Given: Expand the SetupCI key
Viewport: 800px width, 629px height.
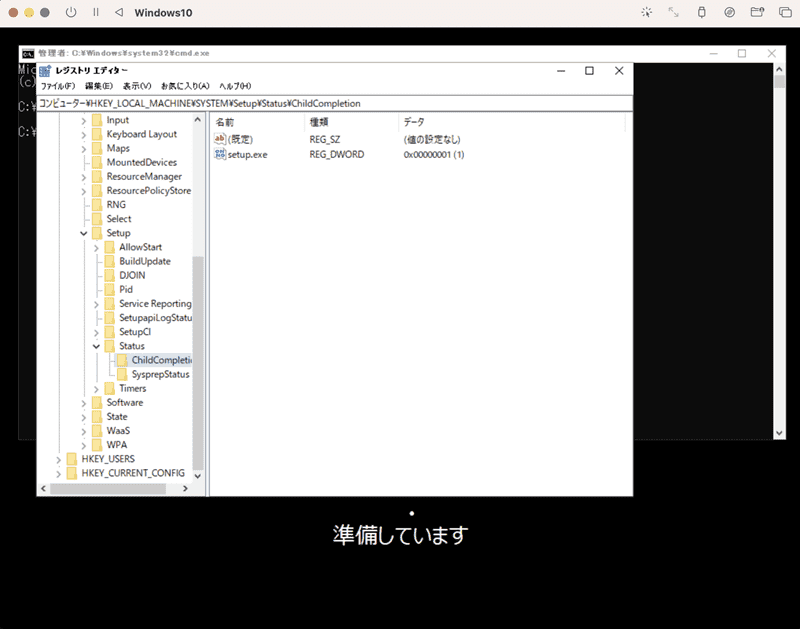Looking at the screenshot, I should (x=96, y=332).
